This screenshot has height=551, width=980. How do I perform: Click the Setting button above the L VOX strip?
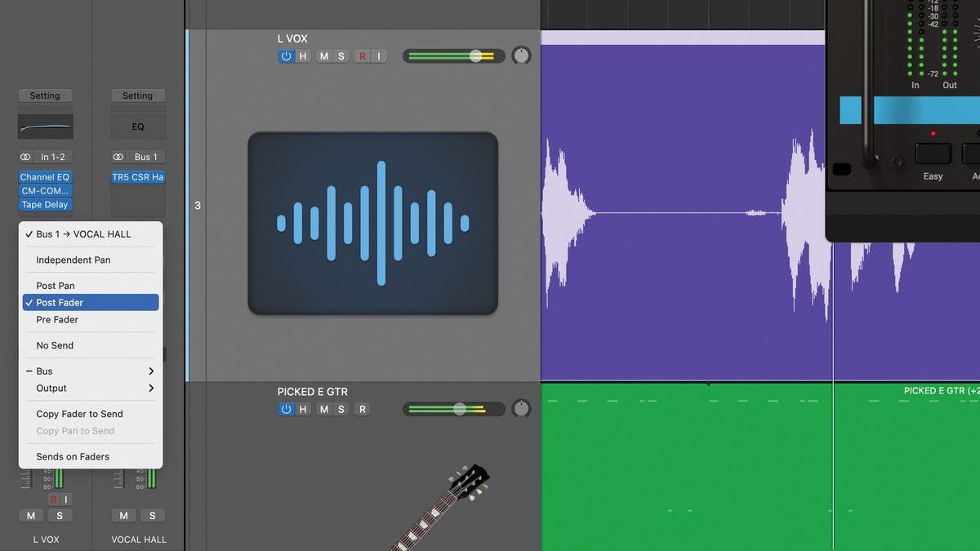45,95
